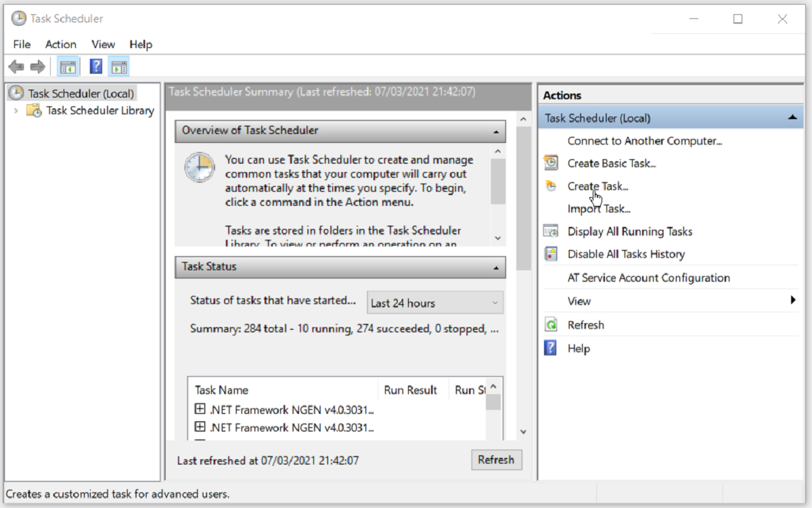The height and width of the screenshot is (508, 812).
Task: Click the Help icon in Actions pane
Action: [551, 348]
